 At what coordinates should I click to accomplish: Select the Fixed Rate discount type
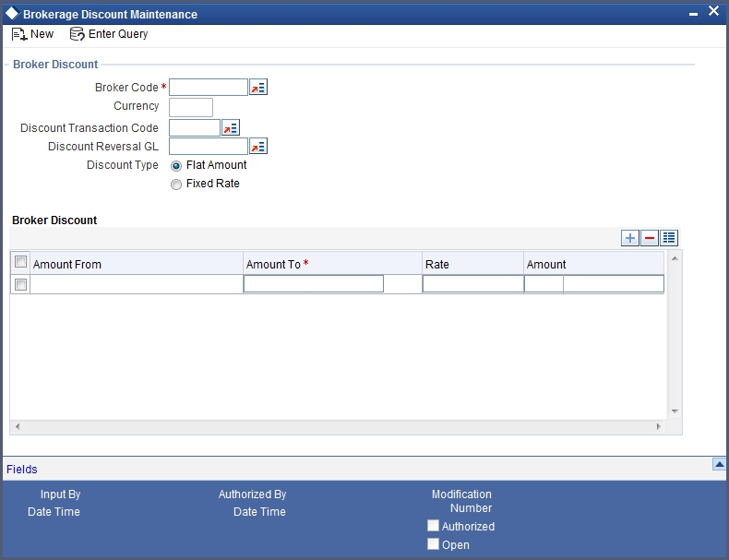(175, 185)
